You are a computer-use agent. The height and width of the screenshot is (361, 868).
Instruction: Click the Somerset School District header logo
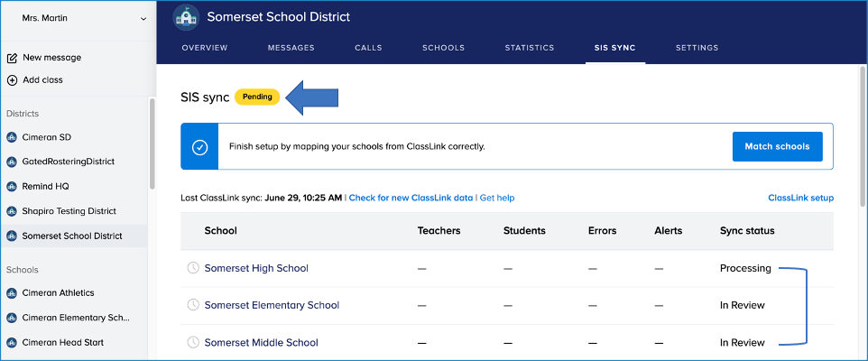coord(186,17)
